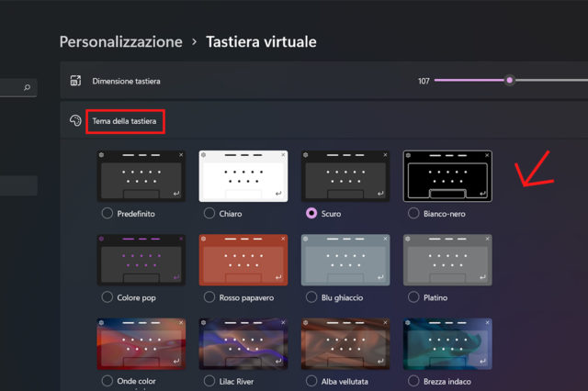This screenshot has width=588, height=391.
Task: Click the Lilac River label text
Action: point(236,382)
